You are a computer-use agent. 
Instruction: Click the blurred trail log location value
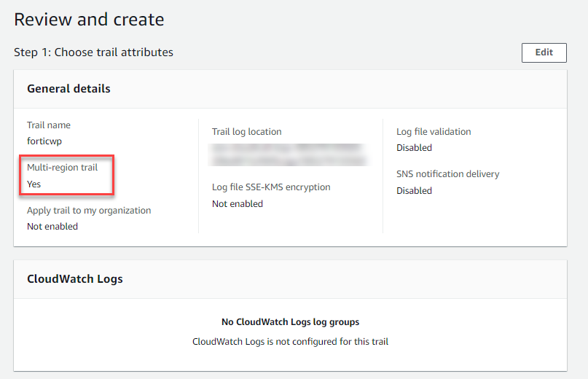point(288,154)
